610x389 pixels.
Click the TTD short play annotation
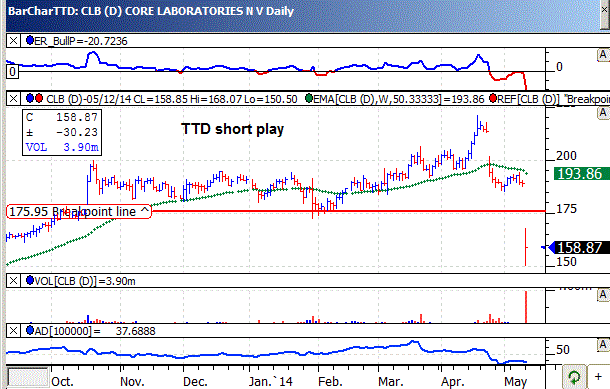(x=233, y=129)
